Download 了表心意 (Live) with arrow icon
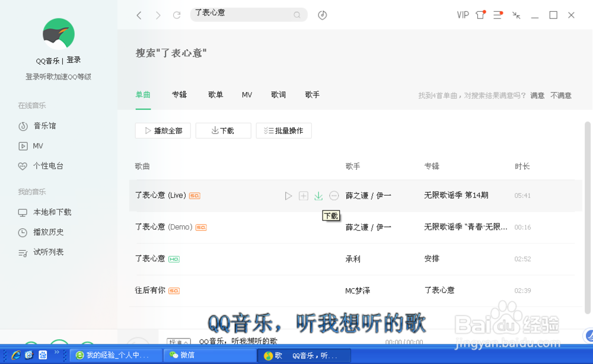This screenshot has width=593, height=364. pos(318,196)
